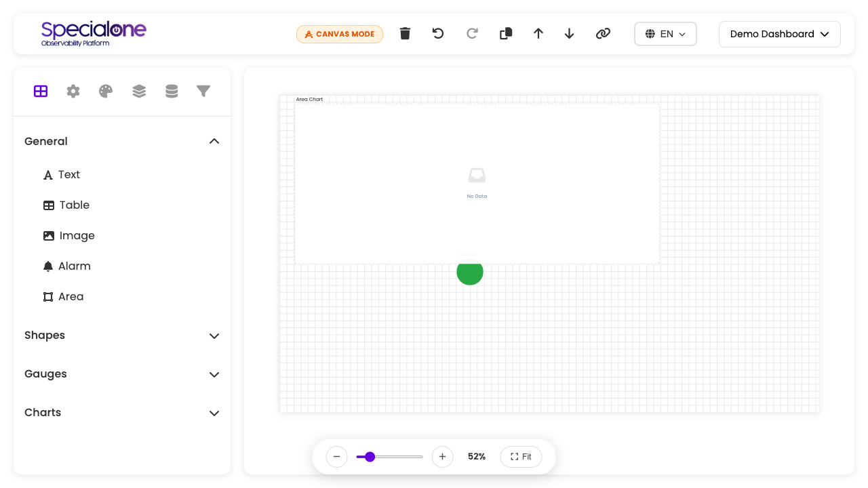Expand the Shapes section
The image size is (868, 488).
tap(122, 335)
